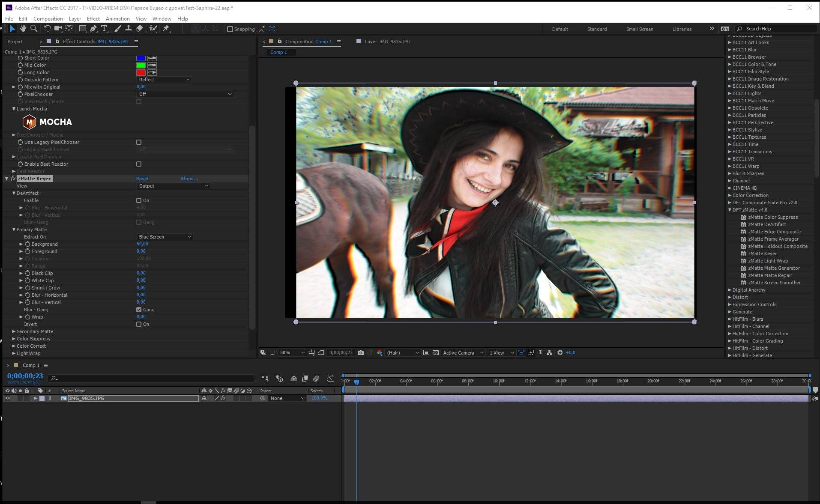The image size is (820, 504).
Task: Switch to the Standard workspace
Action: [x=597, y=29]
